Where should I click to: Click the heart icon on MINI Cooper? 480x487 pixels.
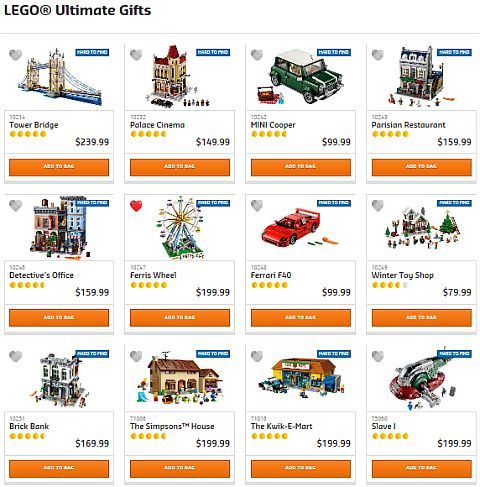click(x=257, y=55)
